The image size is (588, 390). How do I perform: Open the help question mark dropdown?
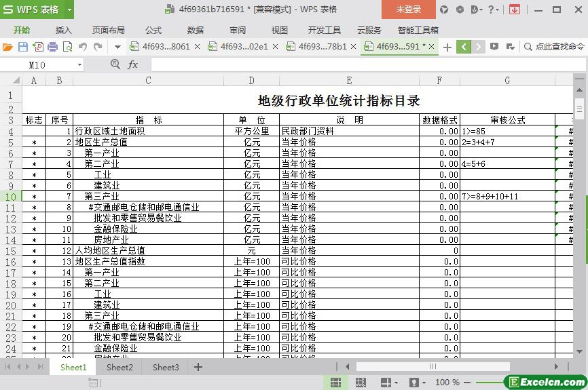[x=494, y=9]
